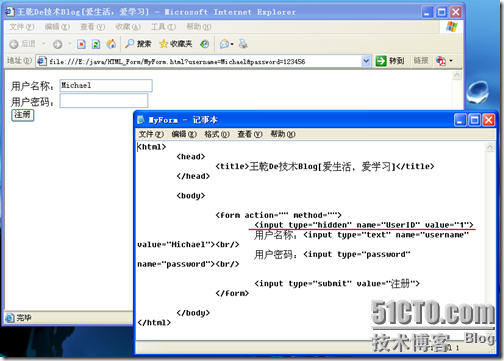Click the <form action="" method=""> line

click(278, 215)
